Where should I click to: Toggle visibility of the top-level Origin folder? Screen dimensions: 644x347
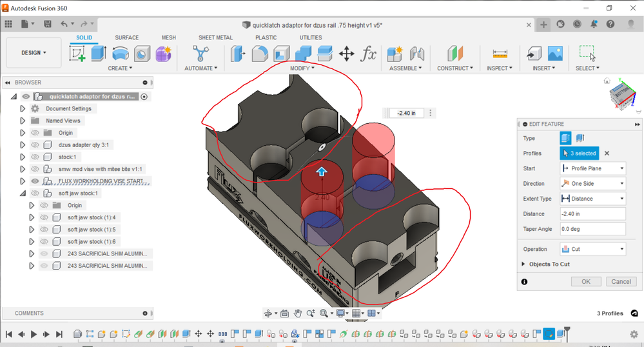coord(35,133)
